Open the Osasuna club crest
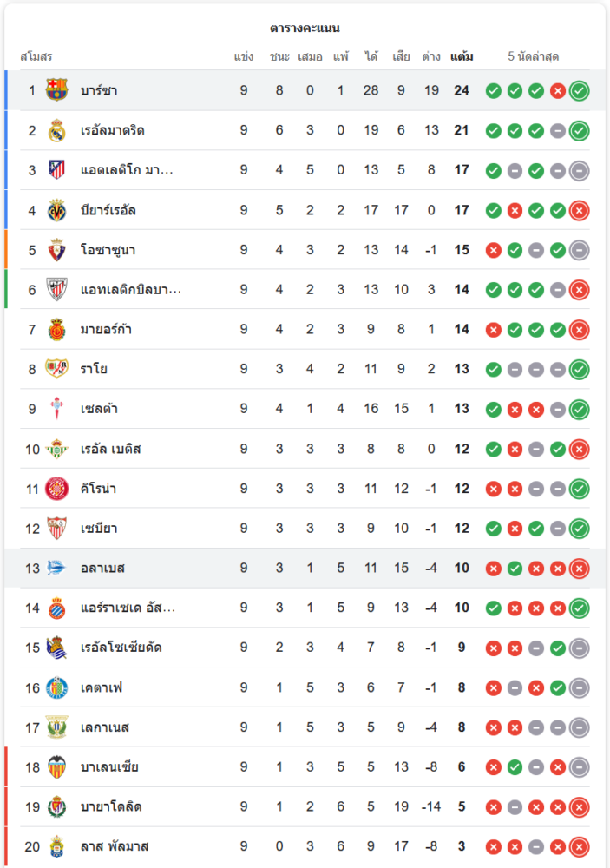The image size is (610, 868). (x=57, y=250)
